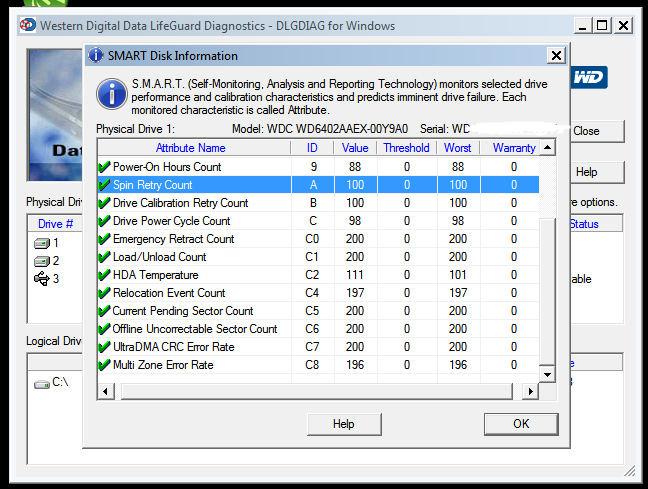This screenshot has width=648, height=489.
Task: Close the SMART Disk Information dialog
Action: (x=556, y=55)
